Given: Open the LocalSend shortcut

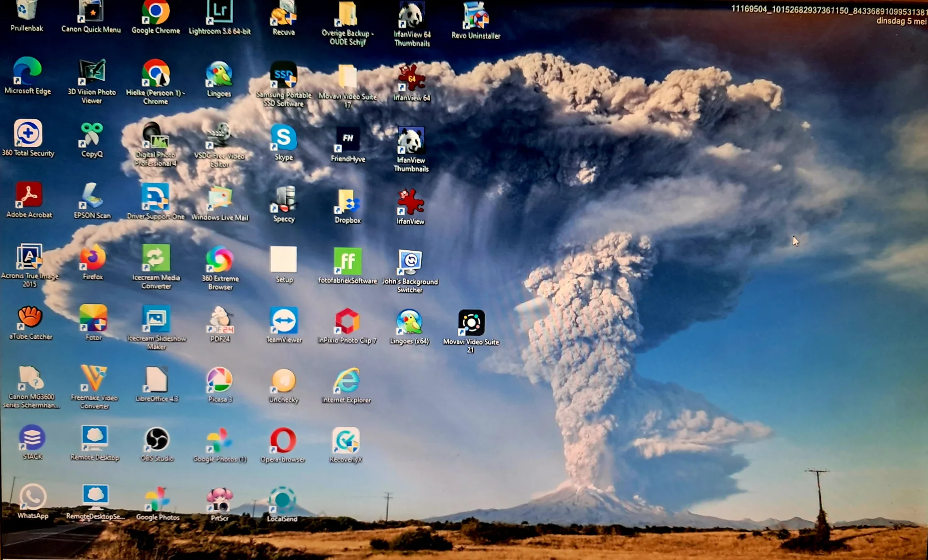Looking at the screenshot, I should tap(282, 500).
